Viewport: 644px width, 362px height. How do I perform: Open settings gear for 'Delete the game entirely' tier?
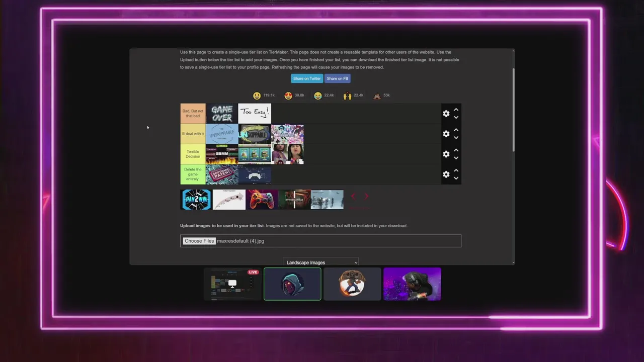(446, 174)
